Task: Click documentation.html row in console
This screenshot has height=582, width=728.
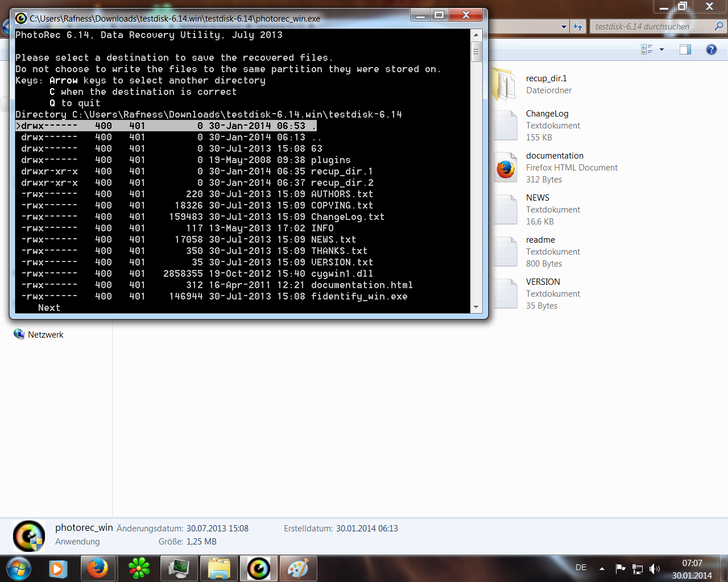Action: pos(217,285)
